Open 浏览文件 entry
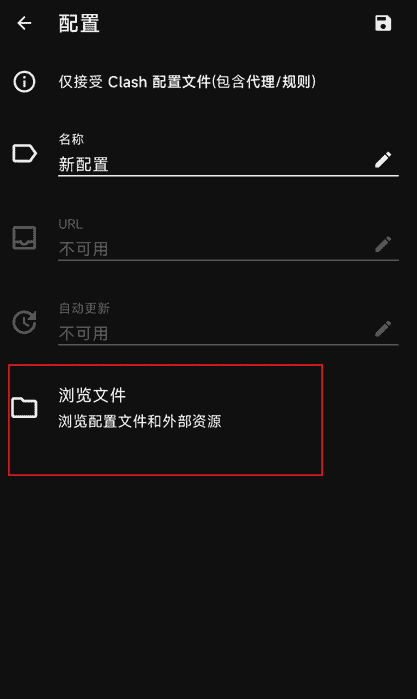The image size is (417, 699). pos(165,420)
